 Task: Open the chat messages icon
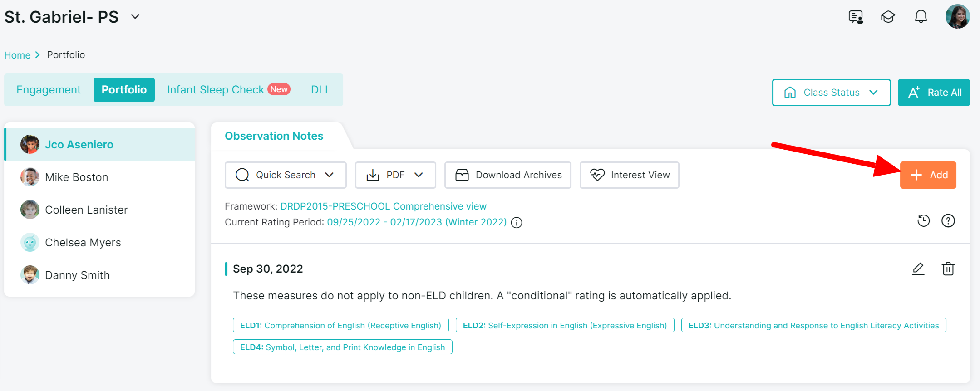coord(856,17)
